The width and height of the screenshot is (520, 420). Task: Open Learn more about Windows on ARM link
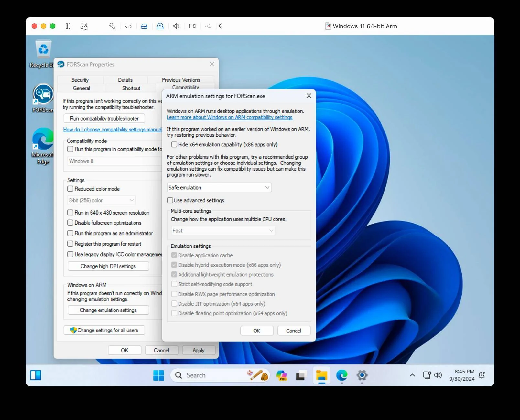tap(229, 117)
